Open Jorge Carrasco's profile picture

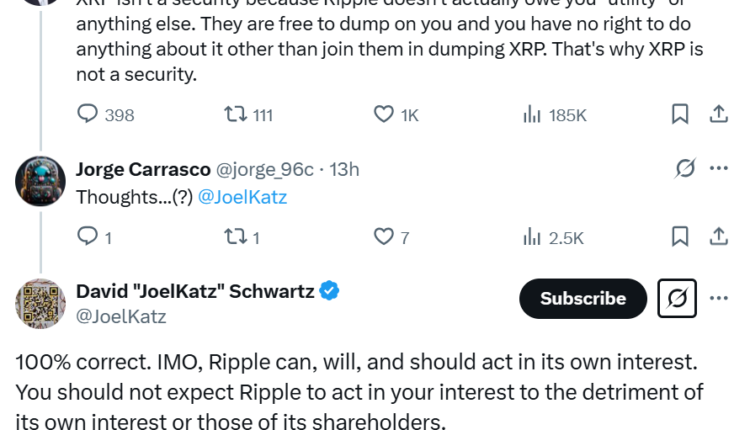pos(41,181)
